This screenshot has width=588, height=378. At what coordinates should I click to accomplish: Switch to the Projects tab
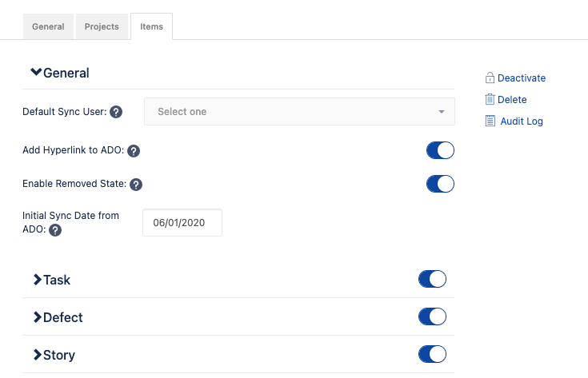[x=102, y=26]
